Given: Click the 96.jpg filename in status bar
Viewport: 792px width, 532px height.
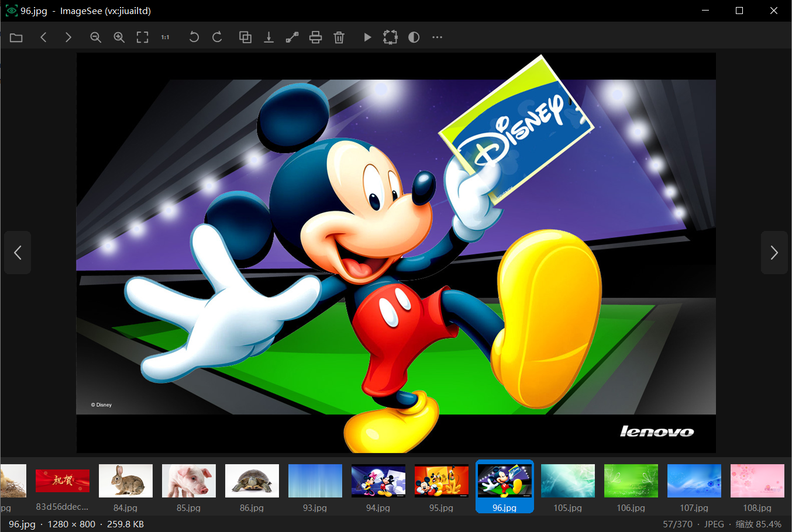Looking at the screenshot, I should [x=22, y=524].
